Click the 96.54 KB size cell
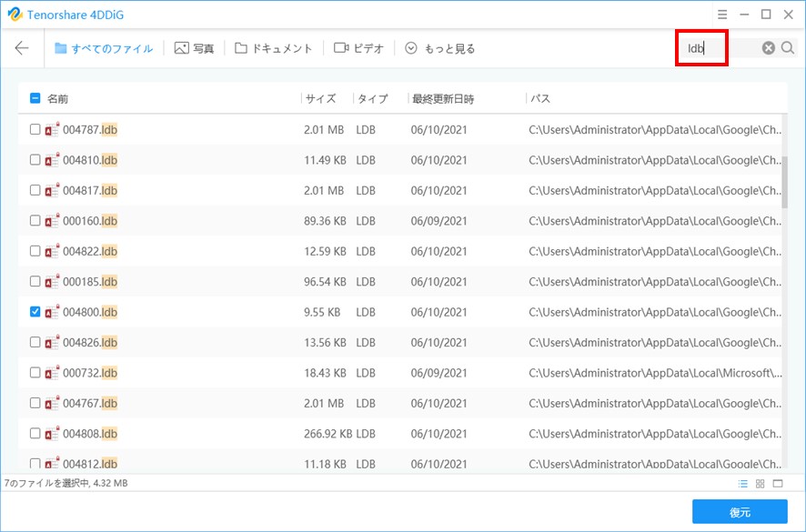806x532 pixels. (x=325, y=281)
